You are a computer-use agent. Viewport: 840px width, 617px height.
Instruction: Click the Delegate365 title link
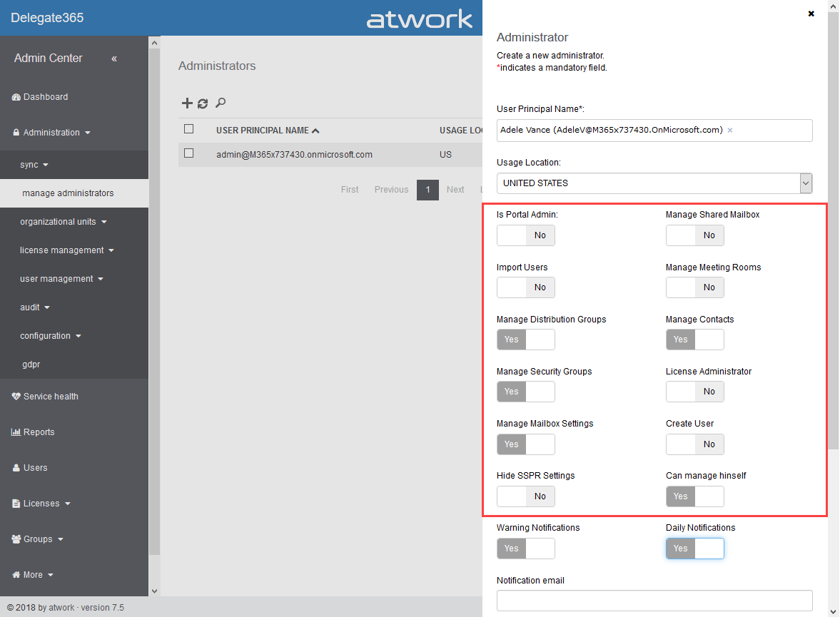point(47,18)
